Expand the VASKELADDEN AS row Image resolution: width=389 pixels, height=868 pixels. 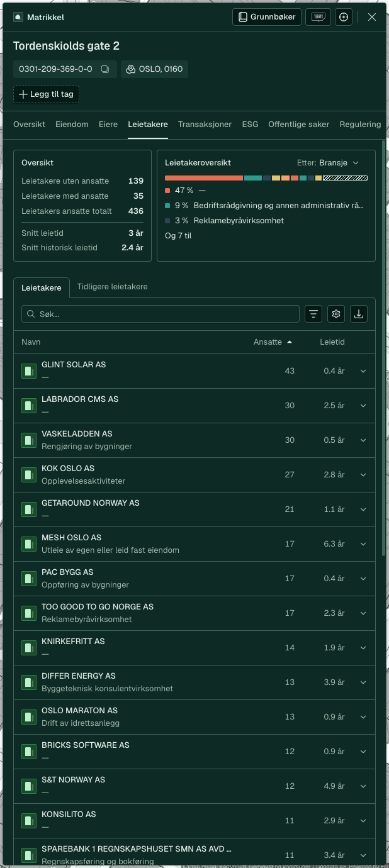point(363,440)
